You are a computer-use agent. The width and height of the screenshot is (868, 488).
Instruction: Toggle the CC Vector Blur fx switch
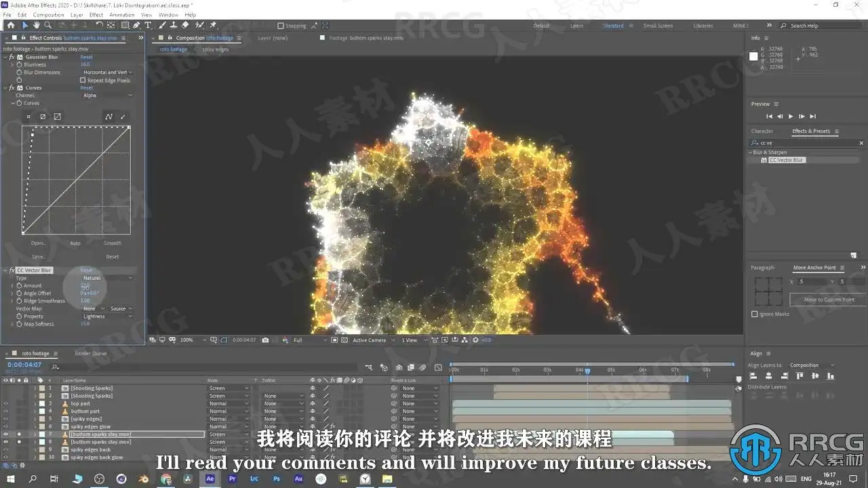point(12,270)
